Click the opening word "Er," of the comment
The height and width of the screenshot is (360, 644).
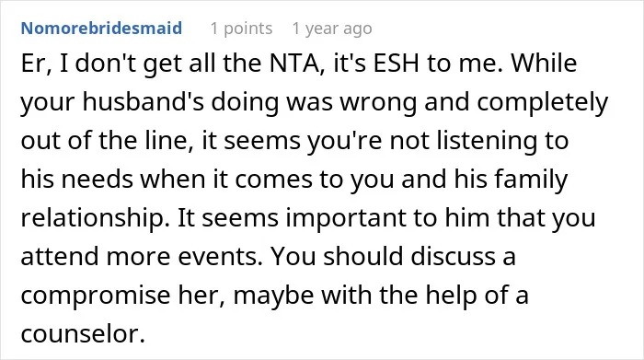coord(36,64)
